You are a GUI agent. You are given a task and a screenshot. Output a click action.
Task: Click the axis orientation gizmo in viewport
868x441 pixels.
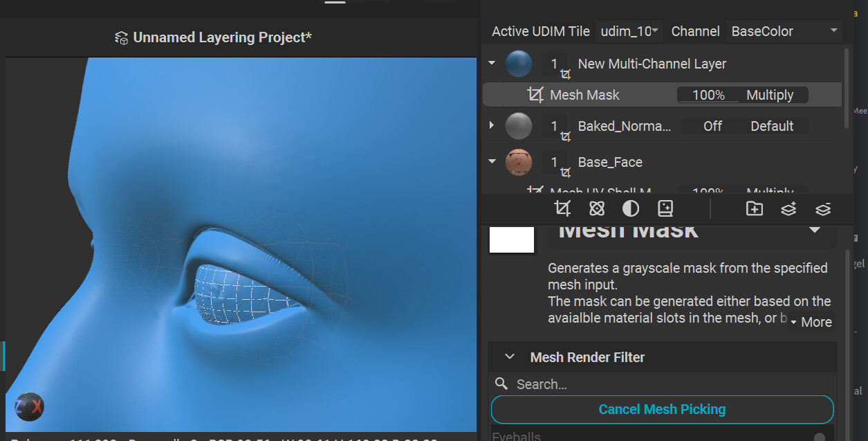(x=29, y=406)
